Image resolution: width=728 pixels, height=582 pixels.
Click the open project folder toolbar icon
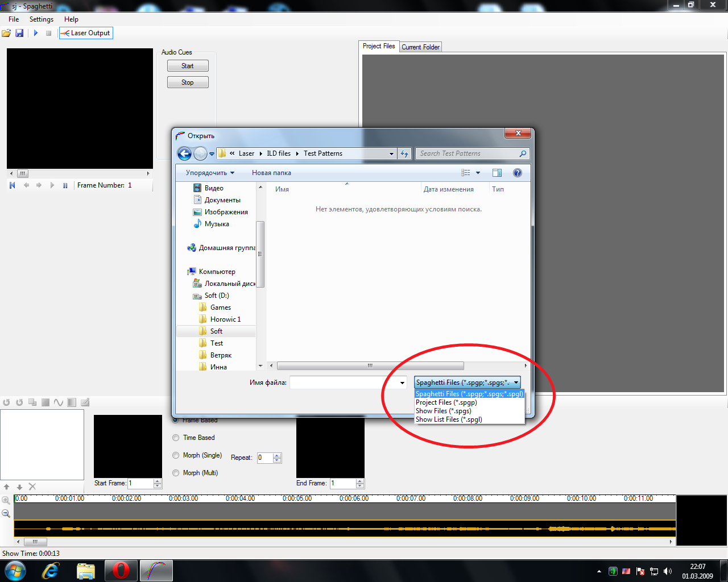pyautogui.click(x=6, y=33)
